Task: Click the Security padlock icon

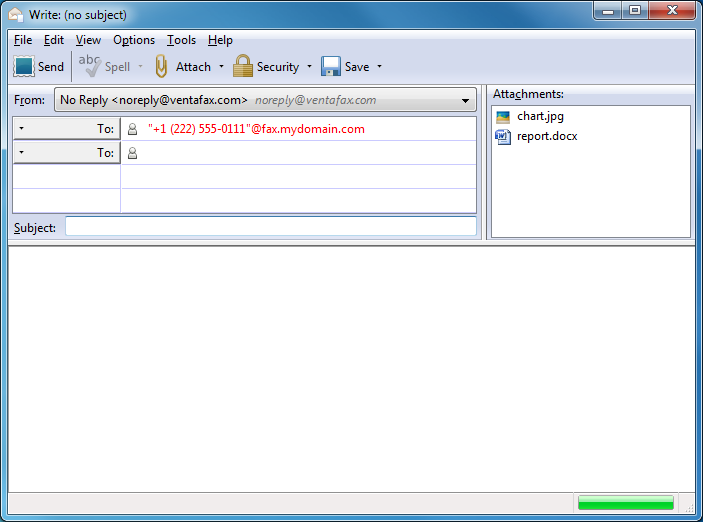Action: [x=243, y=66]
